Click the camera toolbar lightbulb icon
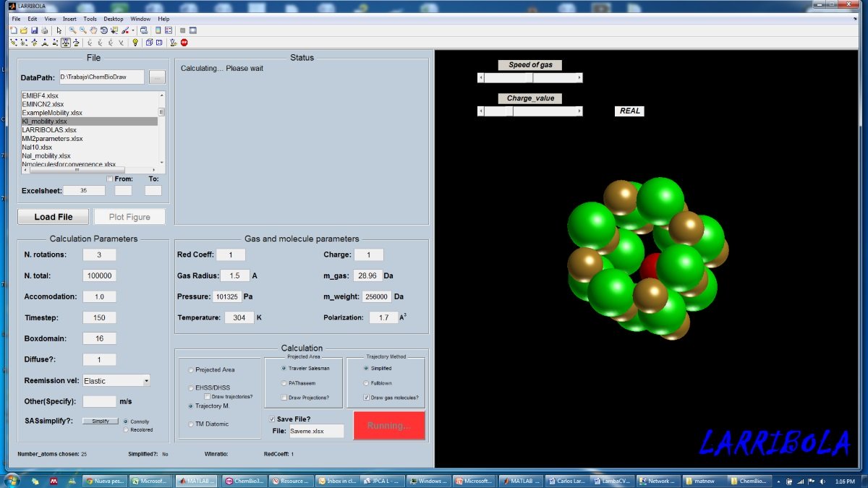 pos(135,42)
